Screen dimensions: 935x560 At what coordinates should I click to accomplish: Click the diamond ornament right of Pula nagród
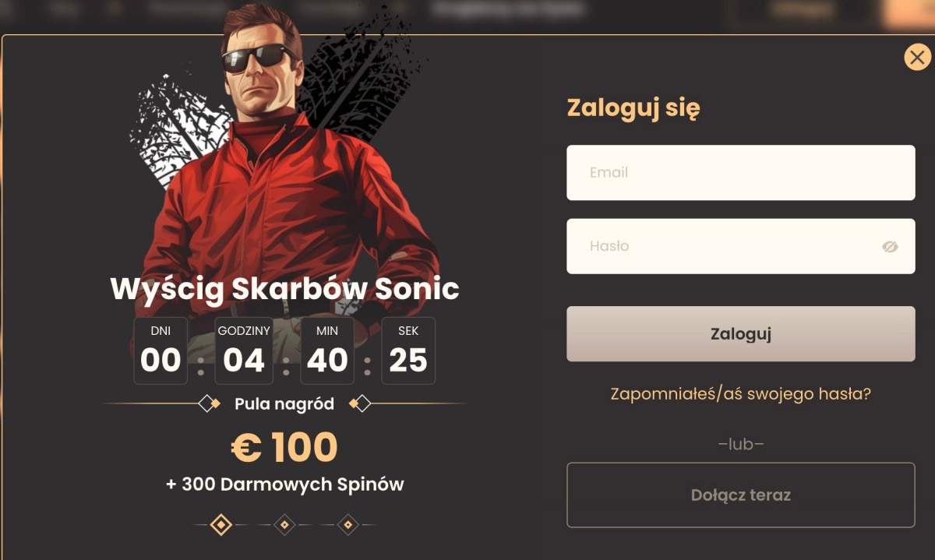(x=360, y=403)
